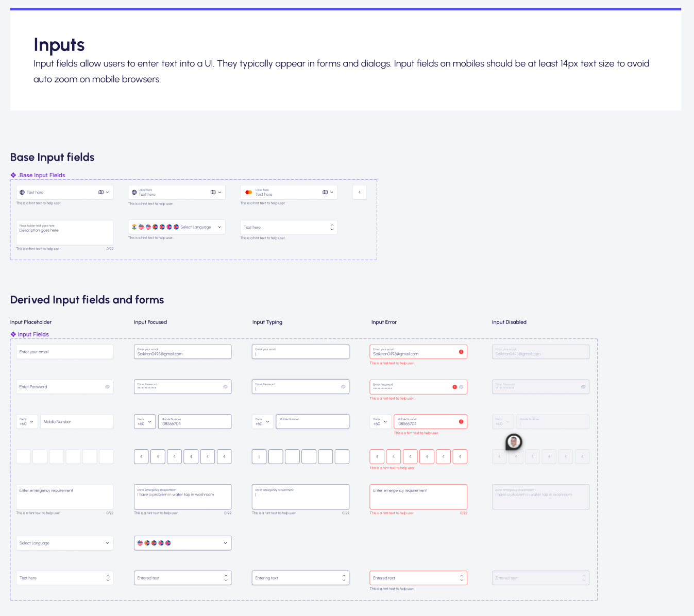Click the error icon in the red email field
Image resolution: width=694 pixels, height=616 pixels.
click(461, 352)
